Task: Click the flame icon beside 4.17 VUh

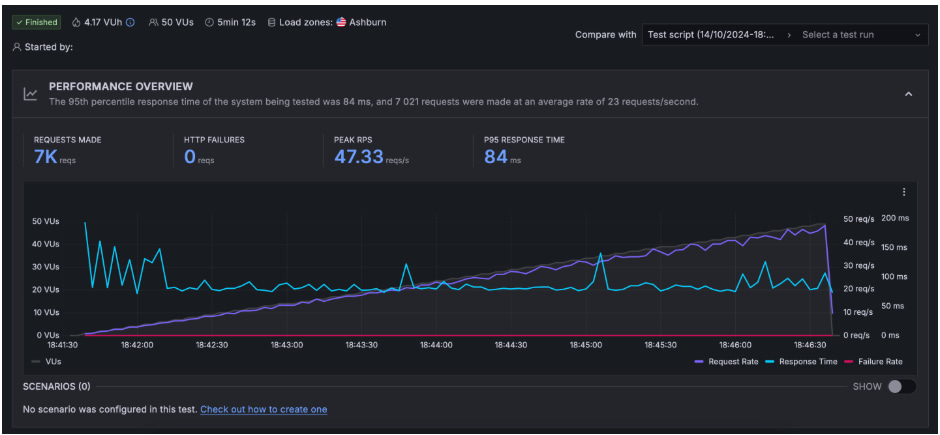Action: click(x=76, y=22)
